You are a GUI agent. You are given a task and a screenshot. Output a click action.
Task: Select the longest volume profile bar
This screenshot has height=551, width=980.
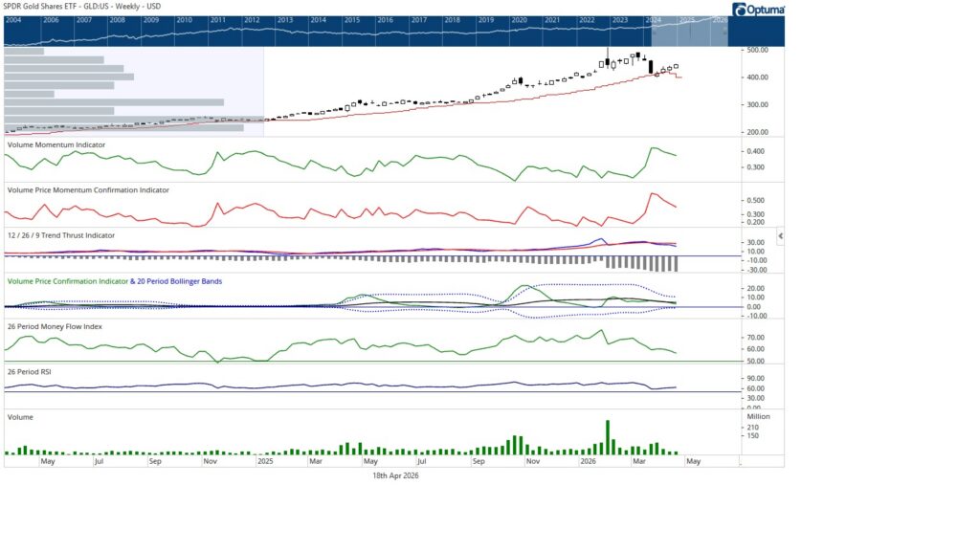click(x=115, y=101)
